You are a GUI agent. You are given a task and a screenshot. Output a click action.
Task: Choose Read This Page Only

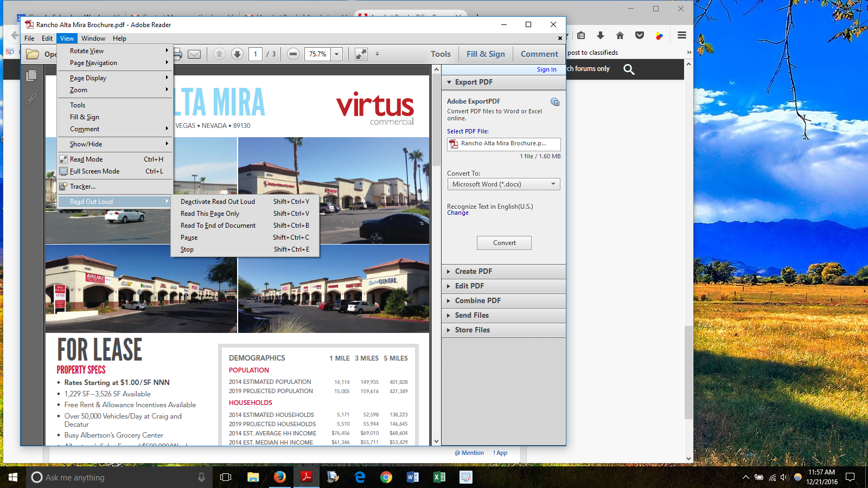(x=245, y=214)
